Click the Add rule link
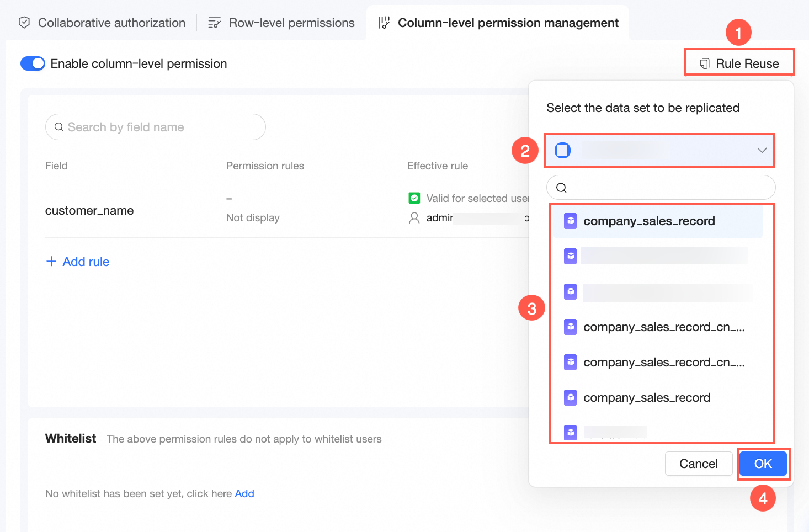 pyautogui.click(x=86, y=262)
